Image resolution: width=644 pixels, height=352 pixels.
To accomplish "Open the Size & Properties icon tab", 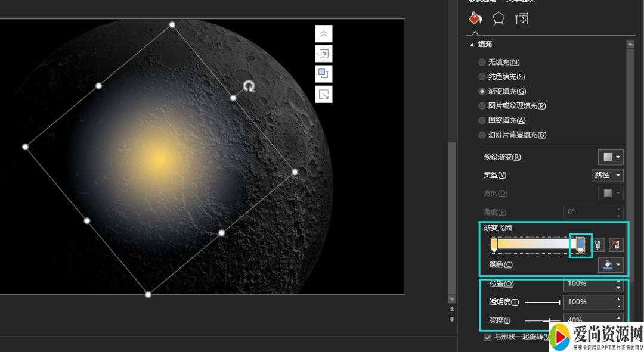I will pos(522,18).
